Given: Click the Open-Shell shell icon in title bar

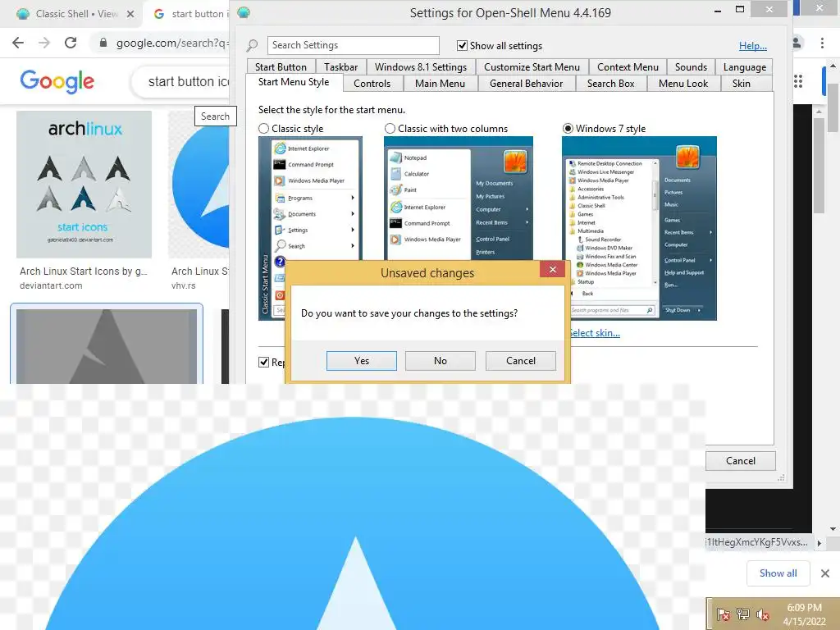Looking at the screenshot, I should click(x=244, y=12).
